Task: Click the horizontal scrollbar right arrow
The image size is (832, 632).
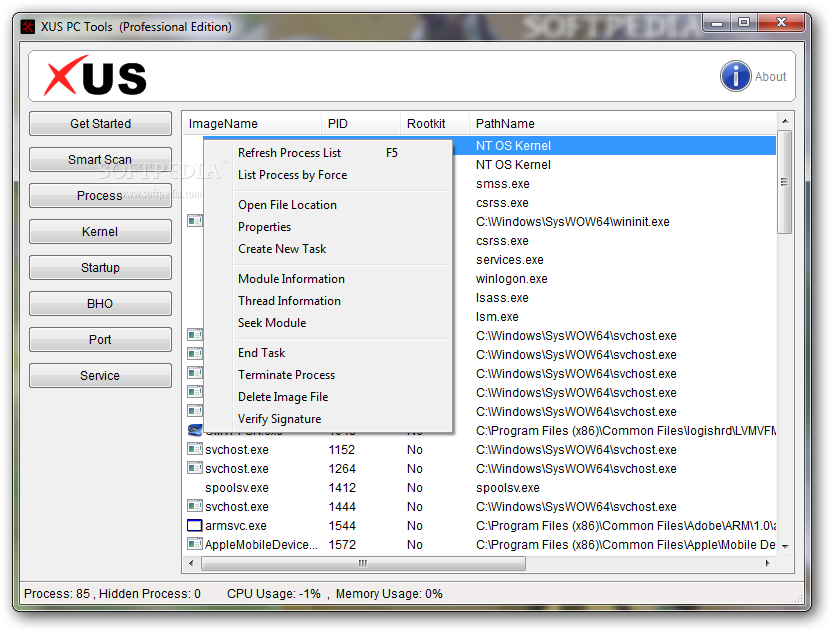Action: click(x=767, y=563)
